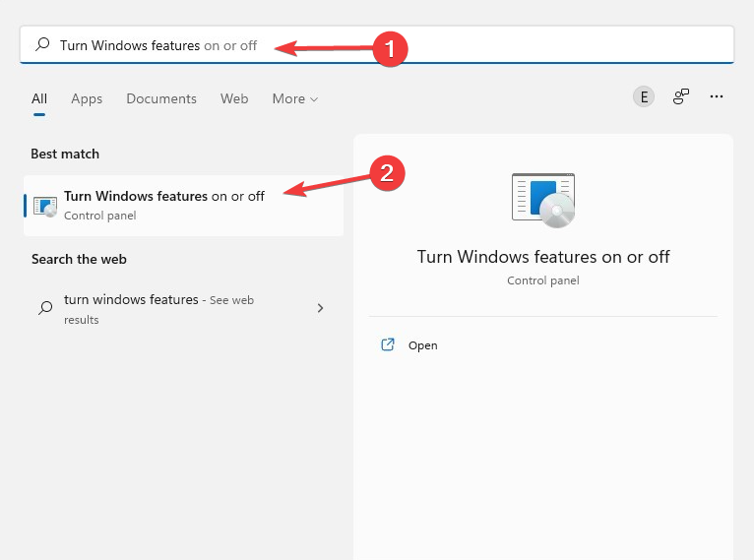The image size is (754, 560).
Task: Switch to the Web tab
Action: tap(234, 98)
